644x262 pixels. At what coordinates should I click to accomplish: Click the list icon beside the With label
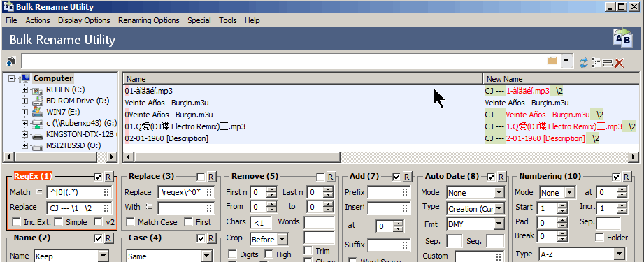coord(149,207)
